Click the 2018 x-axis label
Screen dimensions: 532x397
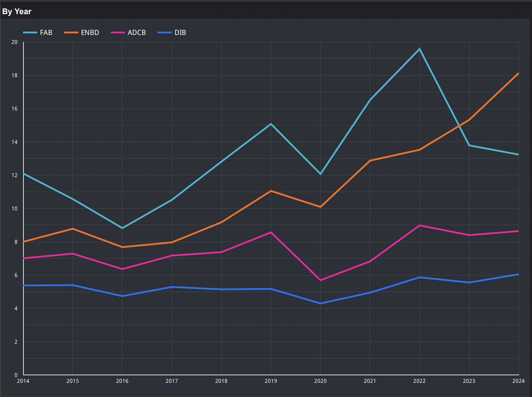[x=221, y=381]
